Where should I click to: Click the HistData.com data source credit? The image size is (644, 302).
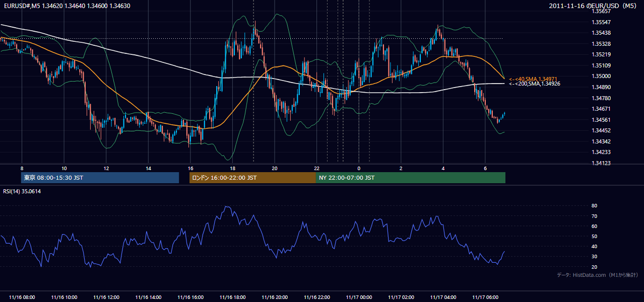(x=598, y=275)
